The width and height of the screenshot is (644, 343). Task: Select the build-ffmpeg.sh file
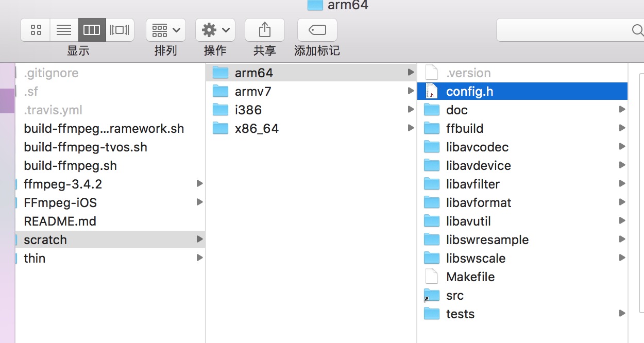pyautogui.click(x=70, y=166)
